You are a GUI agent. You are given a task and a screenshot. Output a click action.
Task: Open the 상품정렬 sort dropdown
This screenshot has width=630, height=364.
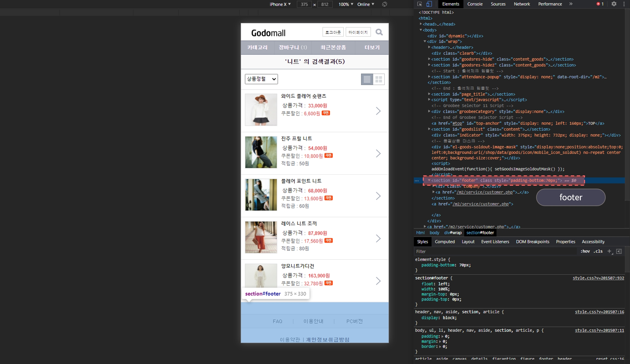[x=261, y=79]
